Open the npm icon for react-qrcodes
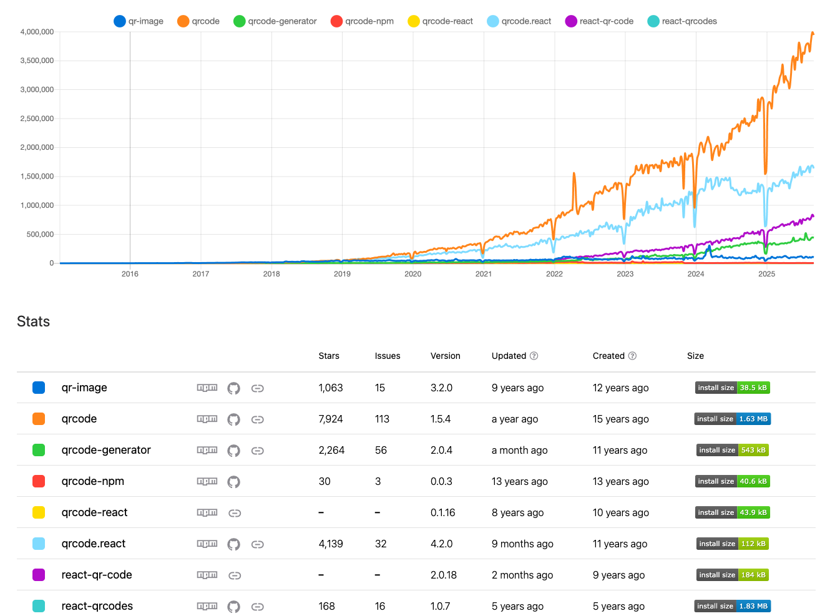This screenshot has height=616, width=840. [x=207, y=606]
